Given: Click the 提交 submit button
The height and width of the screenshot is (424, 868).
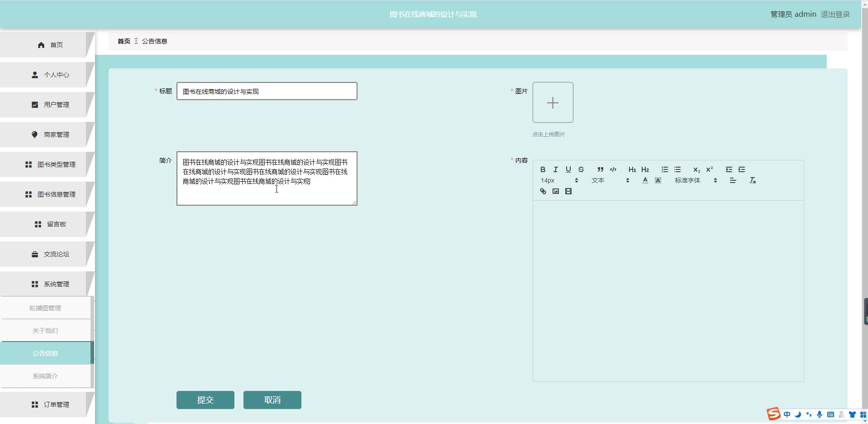Looking at the screenshot, I should point(205,400).
